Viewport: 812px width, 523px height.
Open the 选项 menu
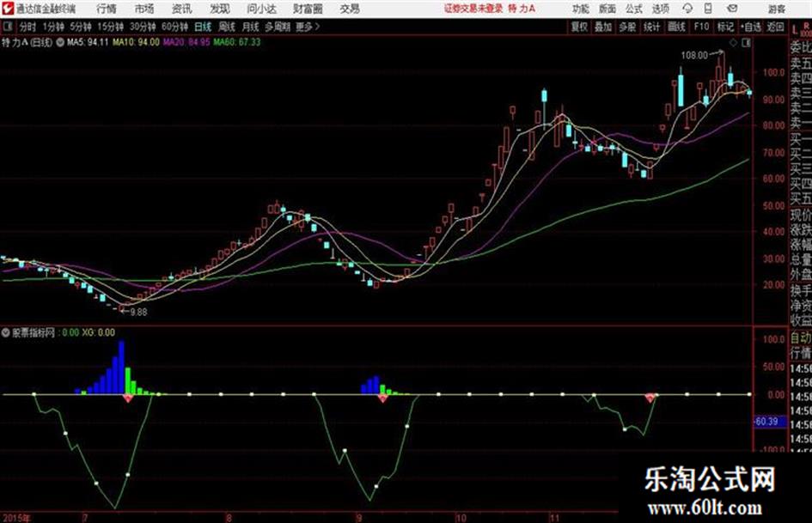click(660, 9)
